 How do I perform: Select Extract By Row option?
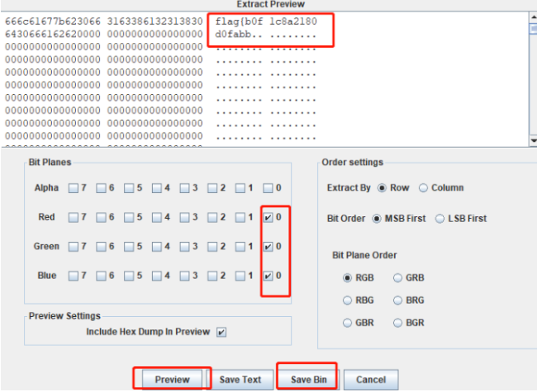[382, 188]
